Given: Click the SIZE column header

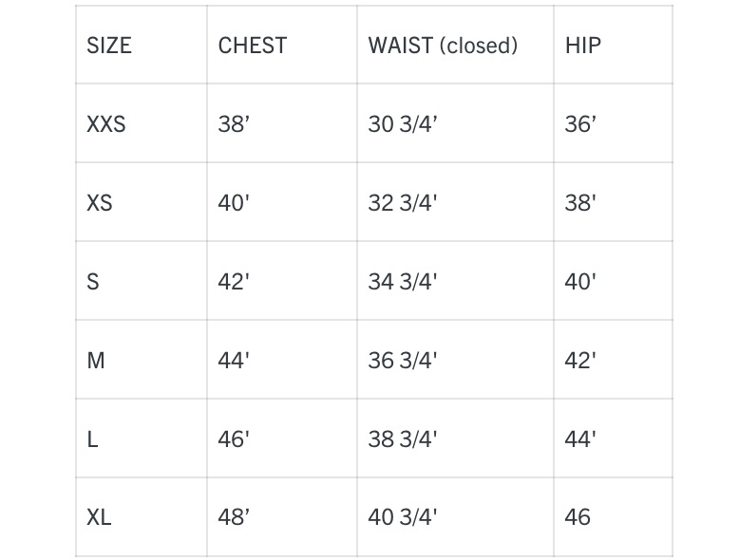Looking at the screenshot, I should pos(109,46).
